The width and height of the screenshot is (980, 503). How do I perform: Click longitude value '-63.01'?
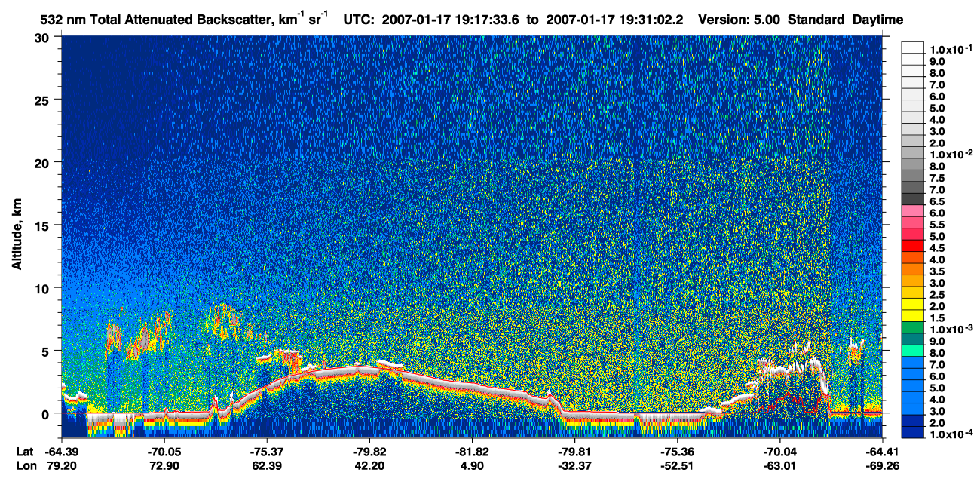click(779, 465)
